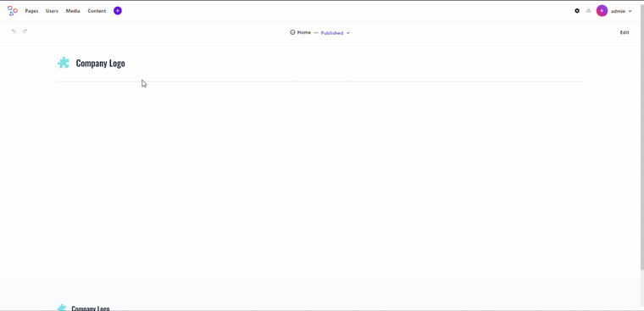Open the Pages menu
Screen dimensions: 644x311
click(x=31, y=11)
